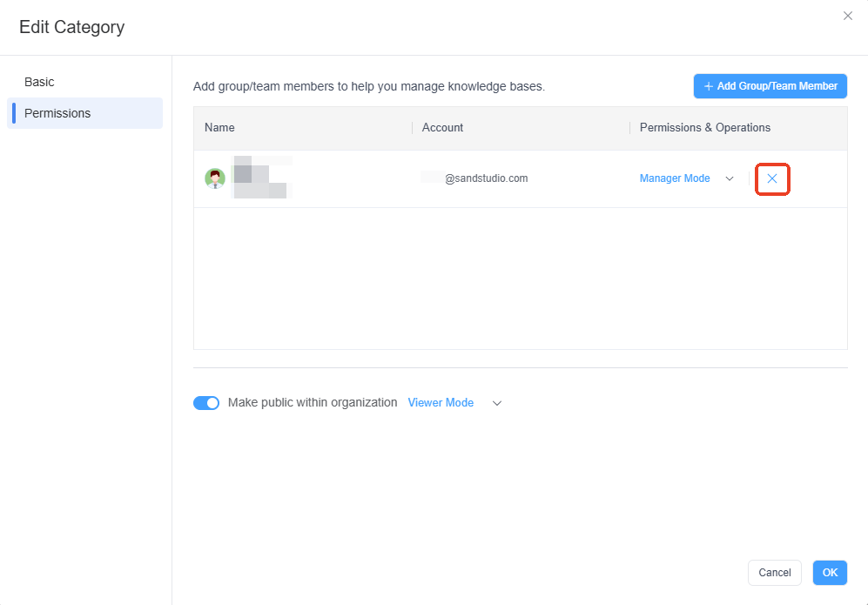Close the Edit Category dialog
Image resolution: width=868 pixels, height=605 pixels.
coord(847,16)
